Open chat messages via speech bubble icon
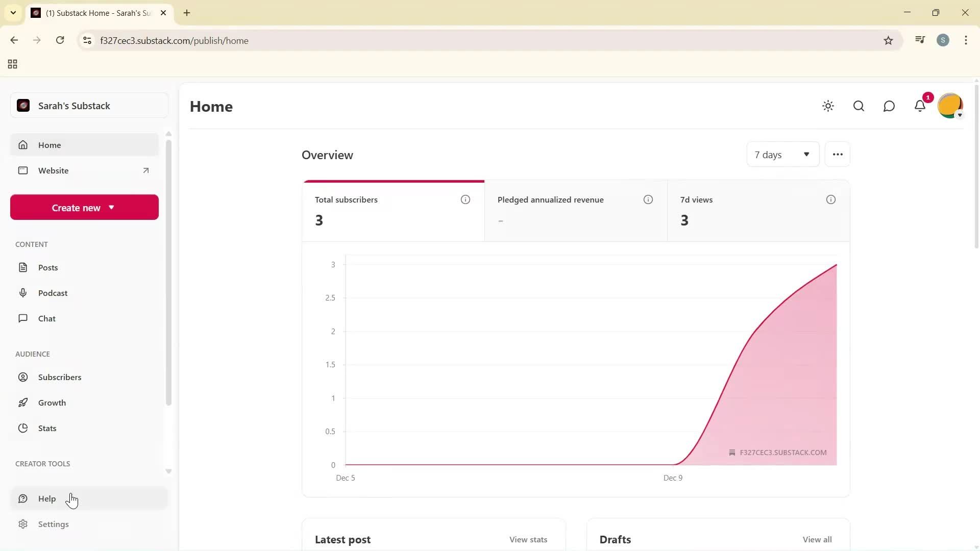 [889, 106]
